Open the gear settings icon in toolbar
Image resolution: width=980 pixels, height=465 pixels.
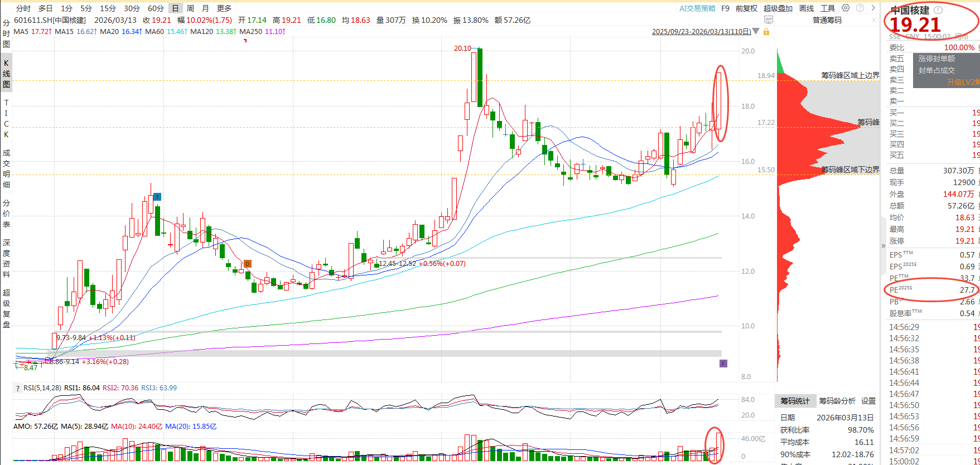click(846, 8)
